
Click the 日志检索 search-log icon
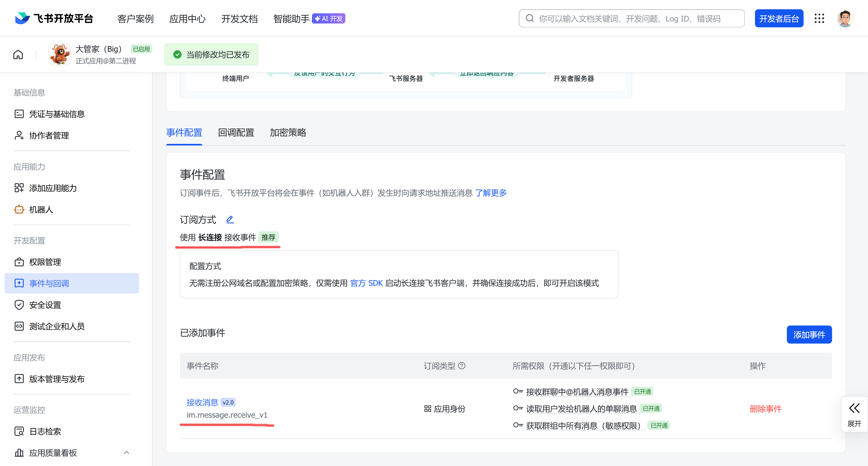(19, 431)
